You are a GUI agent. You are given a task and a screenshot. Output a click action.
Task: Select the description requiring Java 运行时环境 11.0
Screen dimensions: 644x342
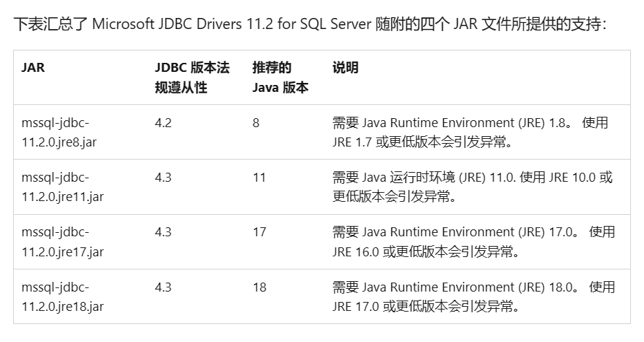point(472,187)
